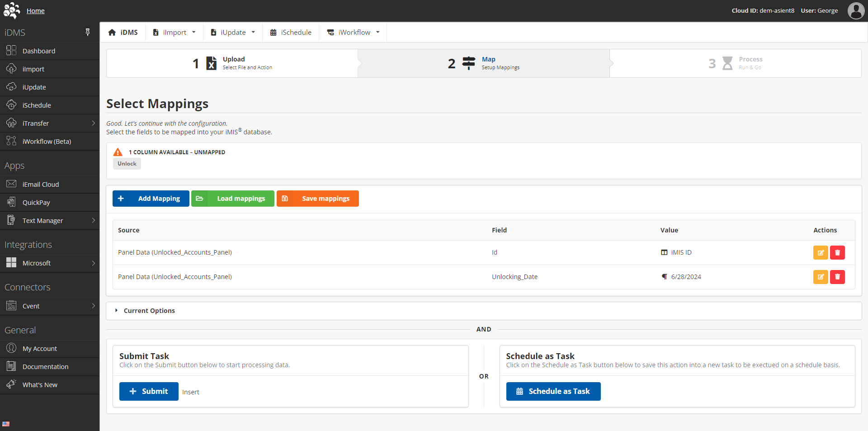The image size is (868, 431).
Task: Open the user profile avatar
Action: tap(855, 10)
